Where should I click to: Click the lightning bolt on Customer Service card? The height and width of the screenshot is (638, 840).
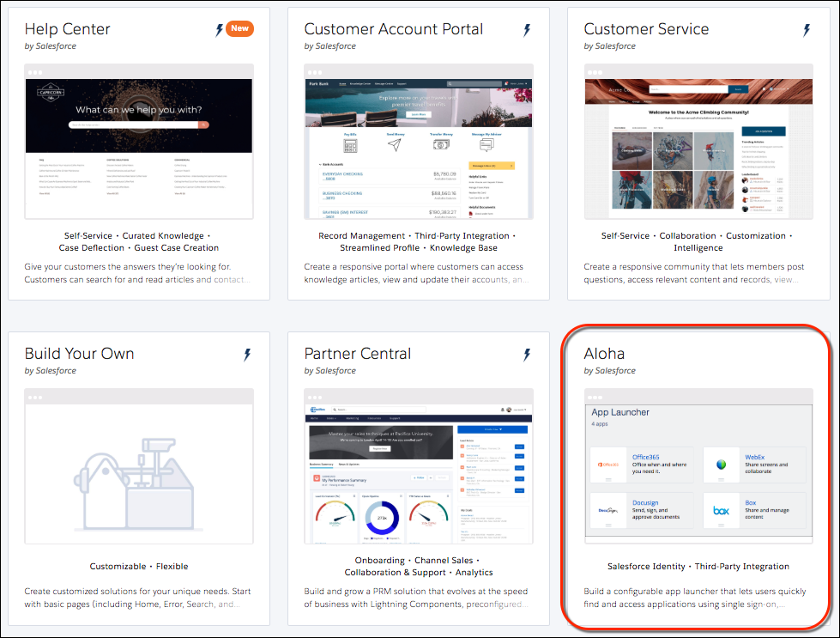[x=807, y=30]
